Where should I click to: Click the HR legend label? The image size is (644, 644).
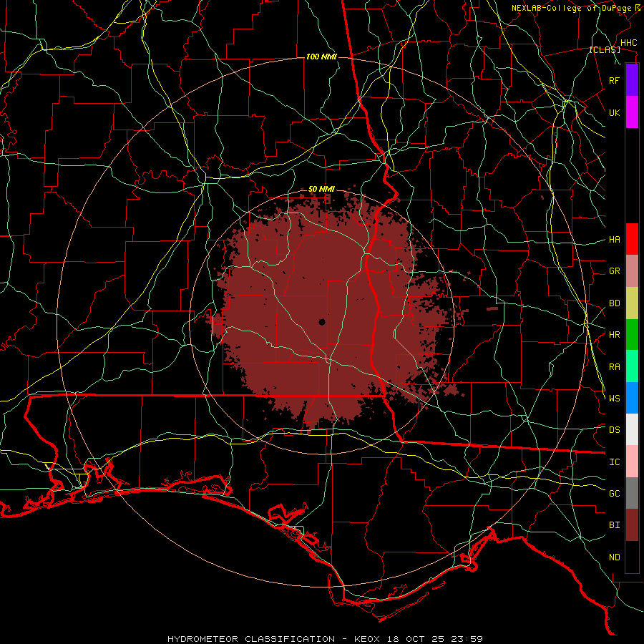click(614, 335)
